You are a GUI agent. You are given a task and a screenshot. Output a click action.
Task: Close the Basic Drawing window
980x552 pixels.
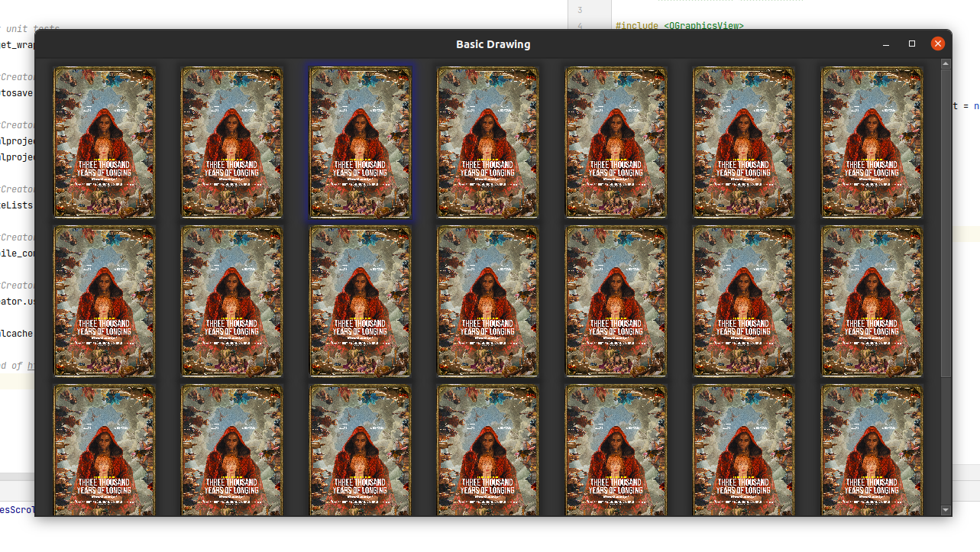[x=938, y=44]
